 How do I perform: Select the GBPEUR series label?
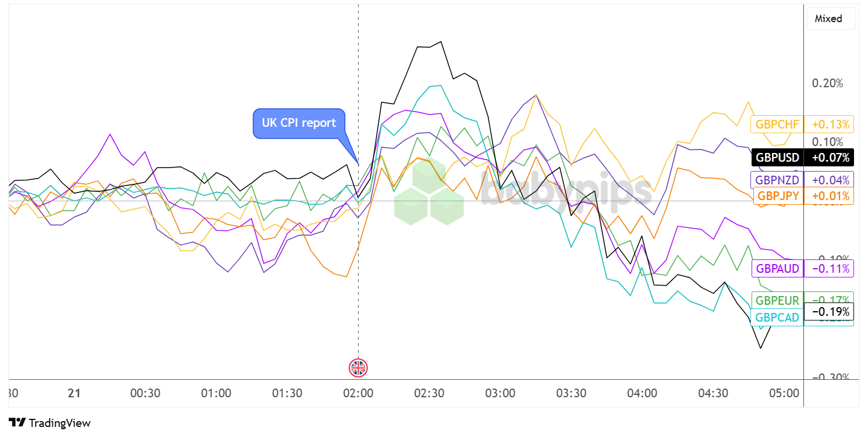click(x=777, y=301)
